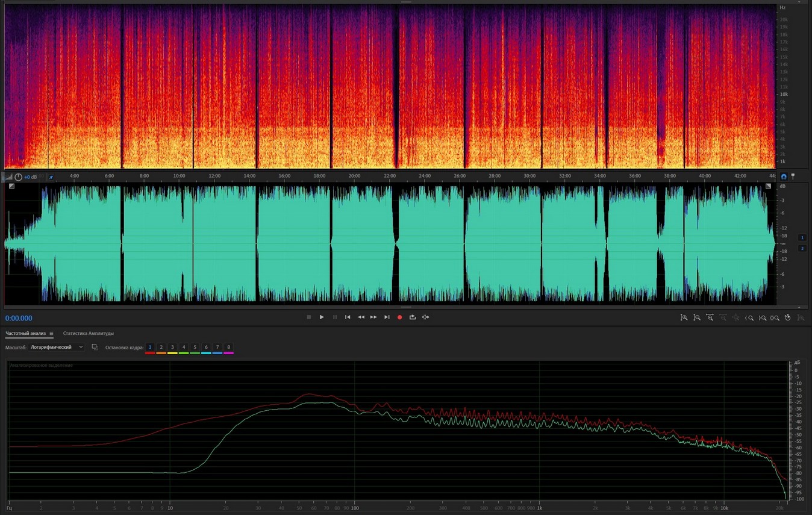Viewport: 812px width, 515px height.
Task: Toggle loop playback icon
Action: (x=413, y=317)
